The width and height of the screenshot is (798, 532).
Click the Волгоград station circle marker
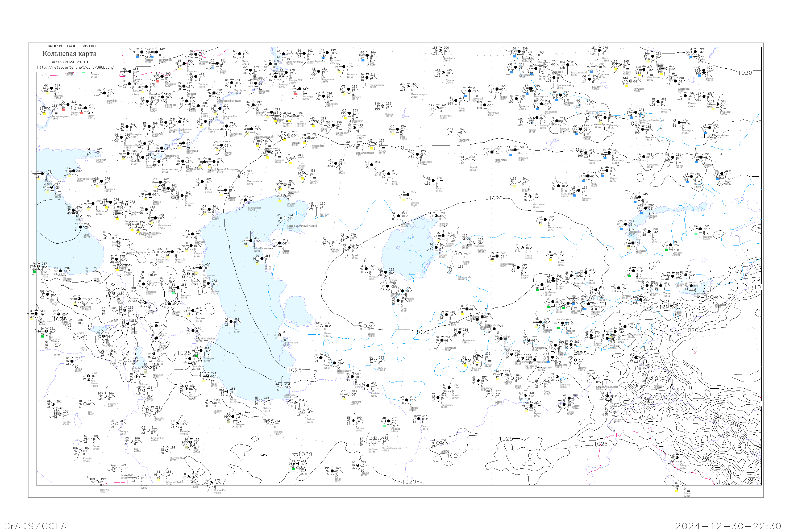(184, 143)
